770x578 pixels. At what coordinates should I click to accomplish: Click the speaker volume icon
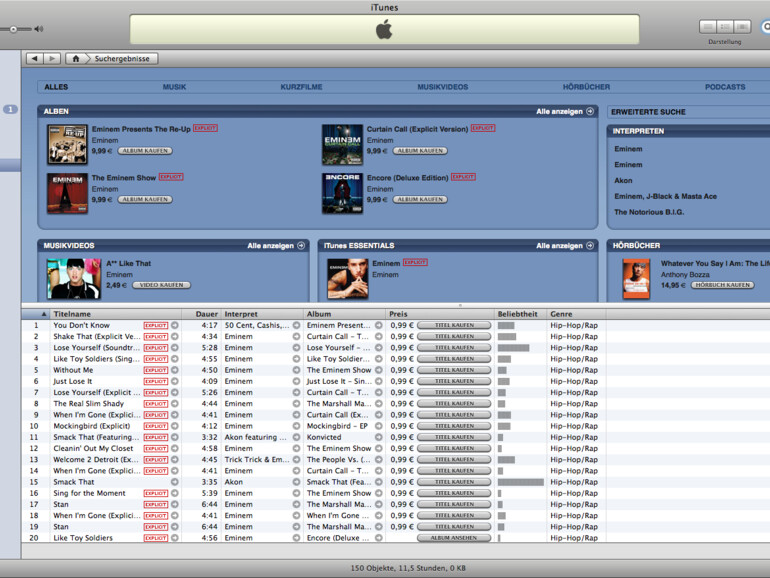point(39,29)
